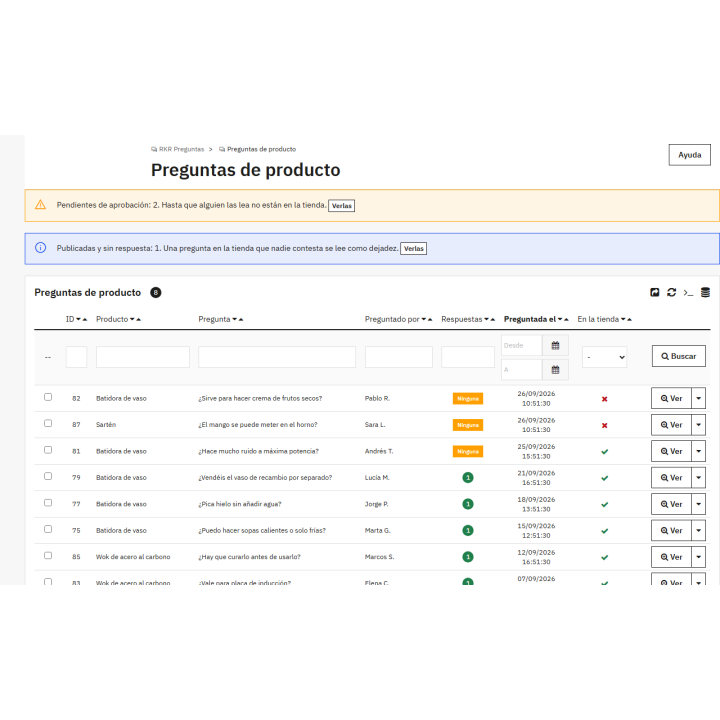The image size is (720, 720).
Task: Click green check status for question 79
Action: point(604,478)
